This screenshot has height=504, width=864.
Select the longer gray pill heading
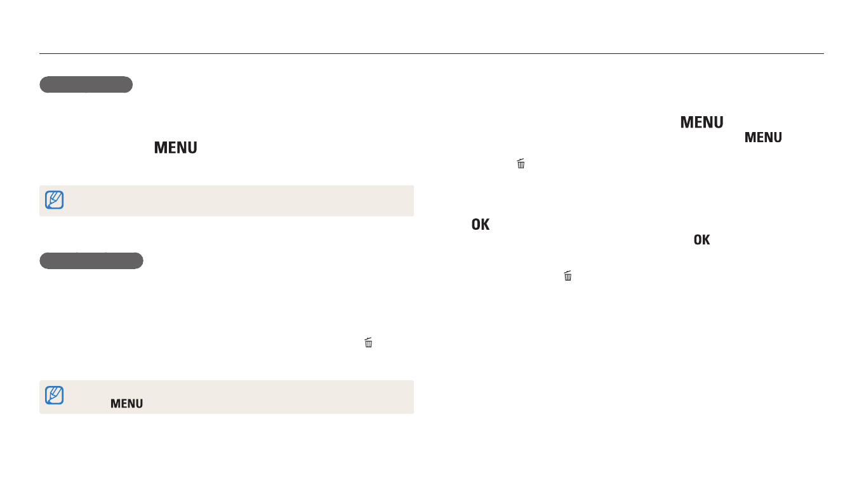(91, 260)
